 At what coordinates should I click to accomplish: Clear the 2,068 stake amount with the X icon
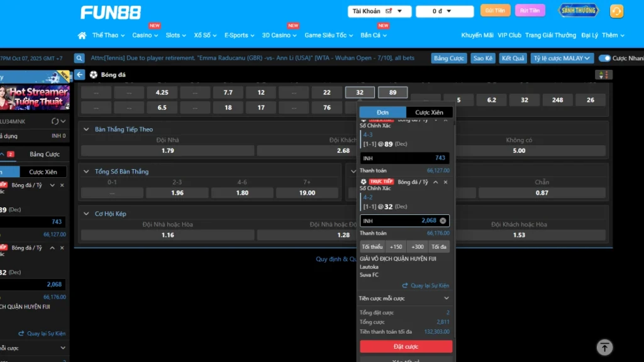pos(443,221)
